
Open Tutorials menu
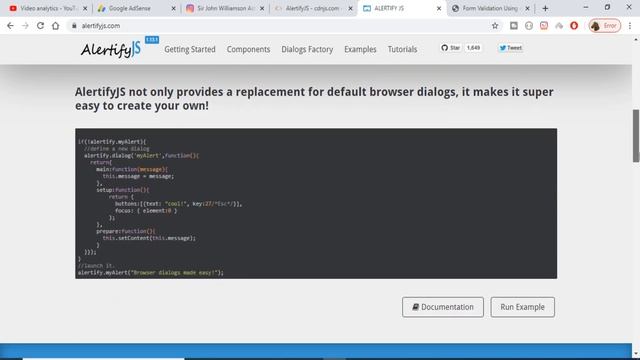pyautogui.click(x=402, y=49)
